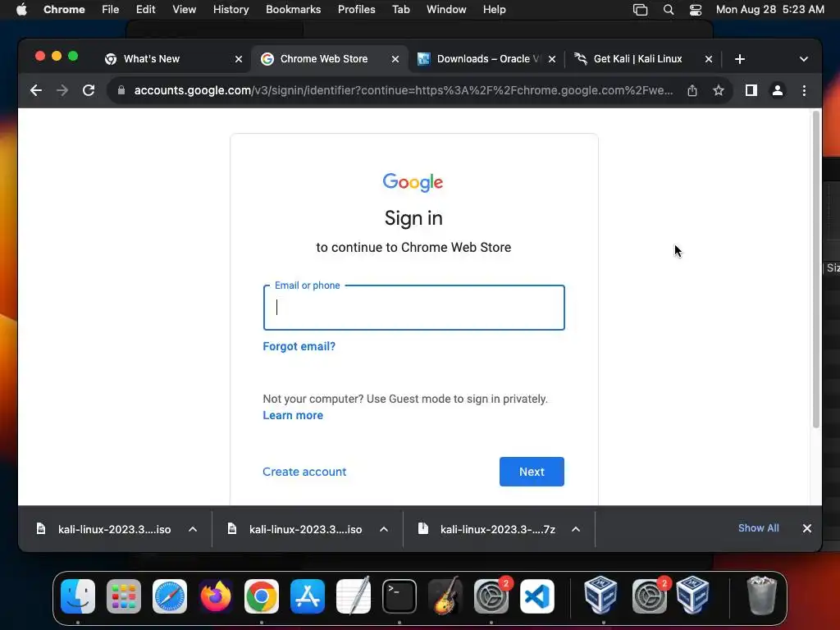Expand the tab search chevron

coord(804,59)
